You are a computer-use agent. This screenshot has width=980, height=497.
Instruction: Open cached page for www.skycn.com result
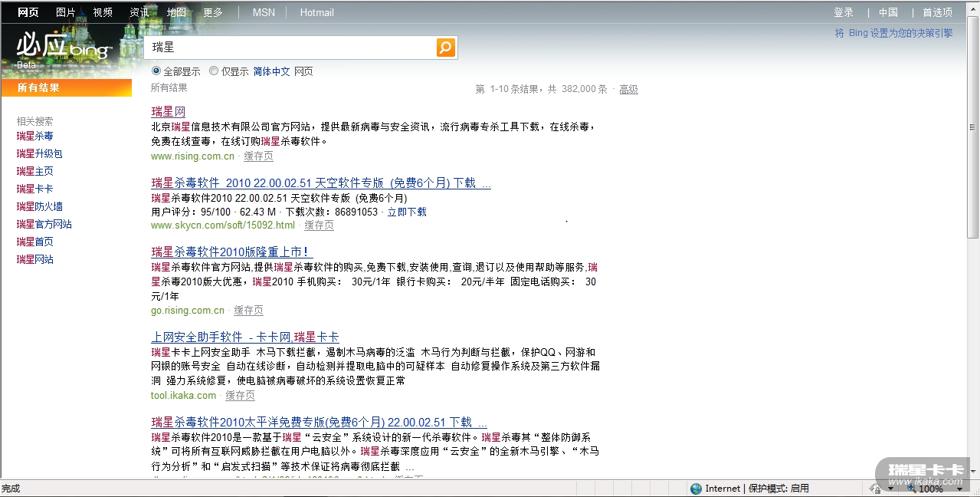click(320, 225)
